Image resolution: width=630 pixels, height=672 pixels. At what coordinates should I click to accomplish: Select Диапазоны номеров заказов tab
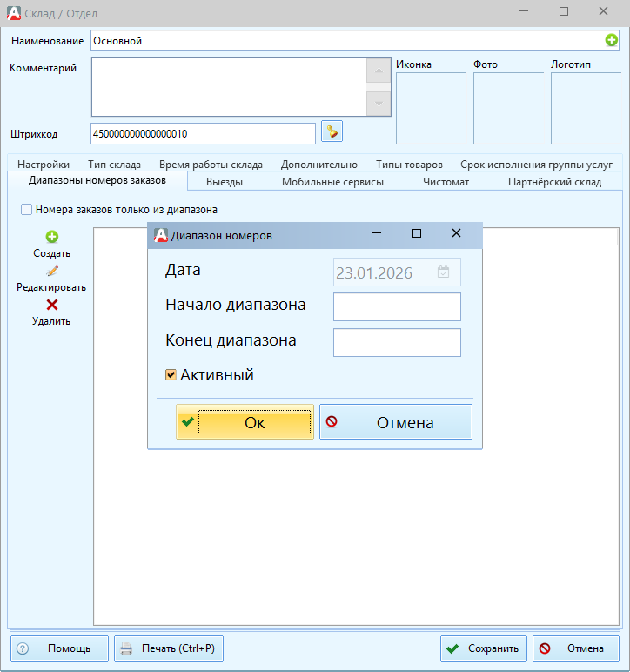(x=97, y=180)
